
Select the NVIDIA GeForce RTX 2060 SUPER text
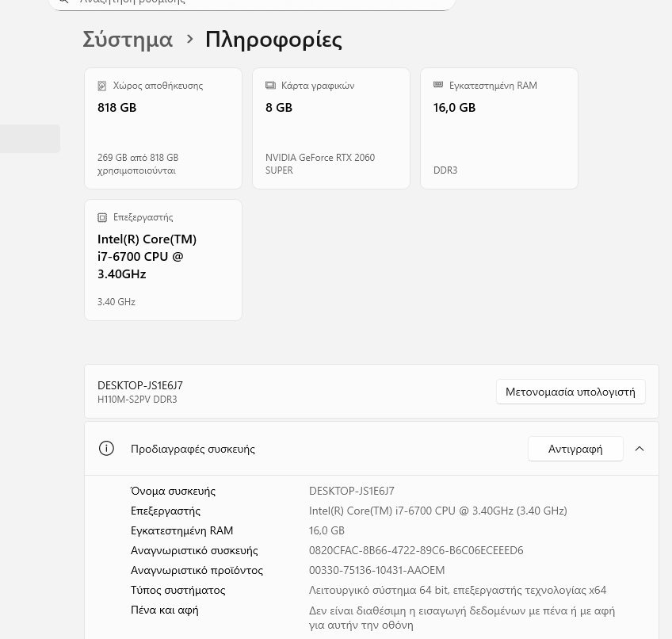tap(320, 164)
